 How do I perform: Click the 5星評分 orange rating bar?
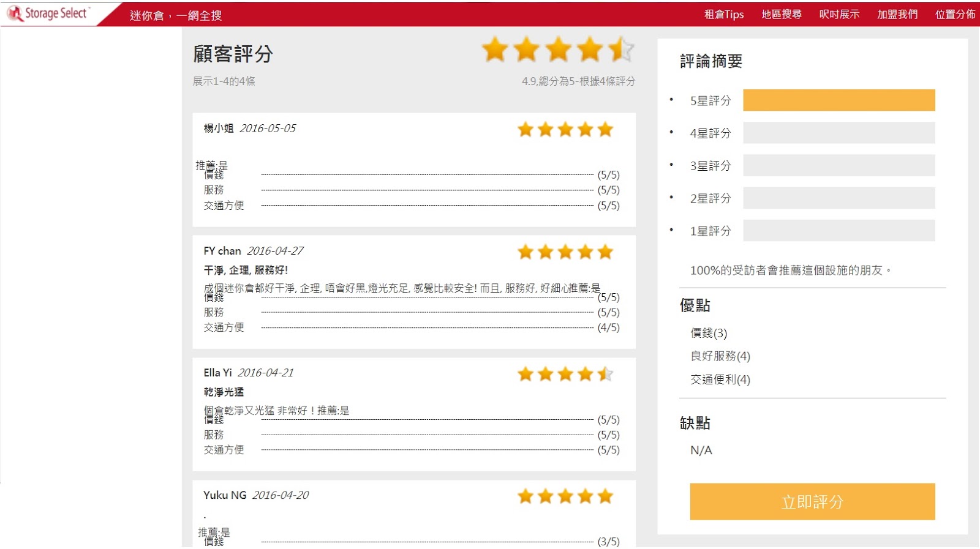pos(839,100)
